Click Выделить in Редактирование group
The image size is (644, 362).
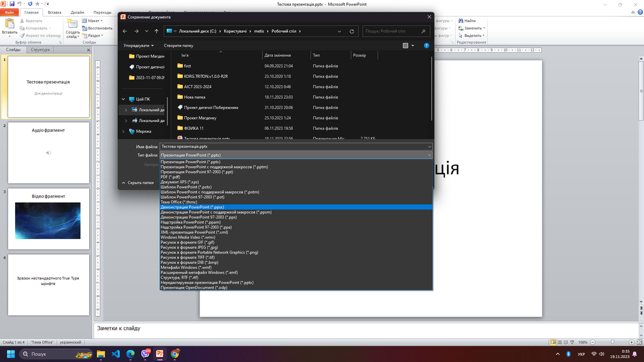(471, 35)
